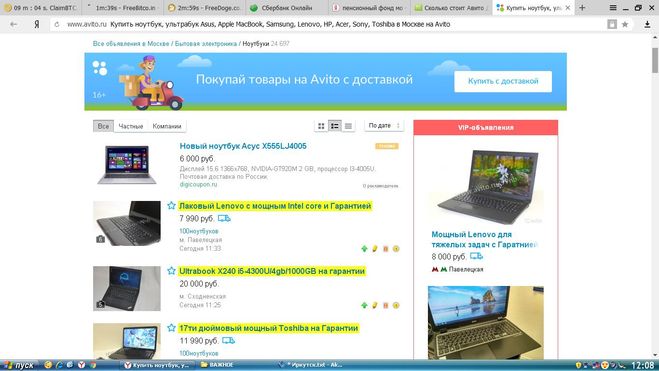Image resolution: width=659 pixels, height=371 pixels.
Task: Click Yandex browser quick launch icon
Action: click(x=82, y=365)
